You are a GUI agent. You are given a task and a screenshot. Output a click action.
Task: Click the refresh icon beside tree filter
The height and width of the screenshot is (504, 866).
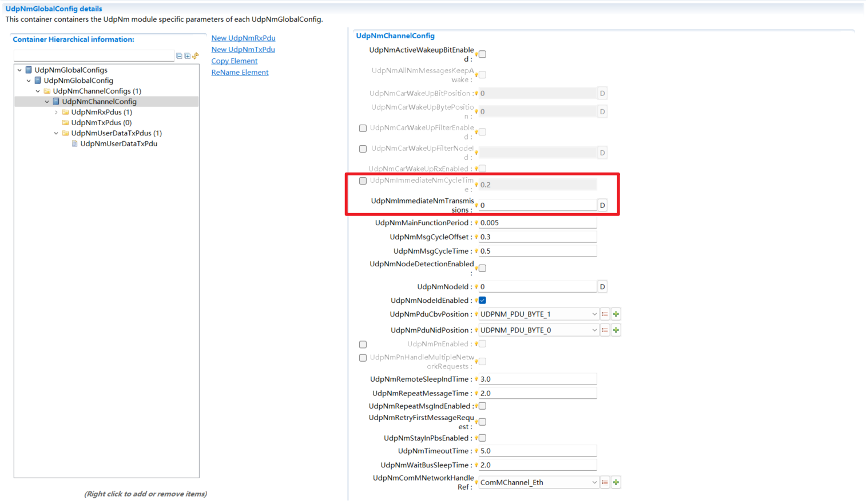[196, 56]
